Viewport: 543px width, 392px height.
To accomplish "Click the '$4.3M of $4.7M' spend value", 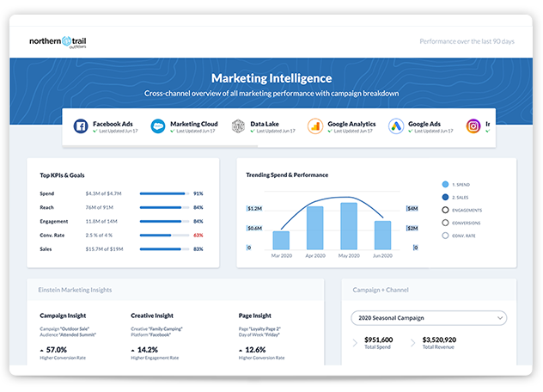I will (104, 193).
